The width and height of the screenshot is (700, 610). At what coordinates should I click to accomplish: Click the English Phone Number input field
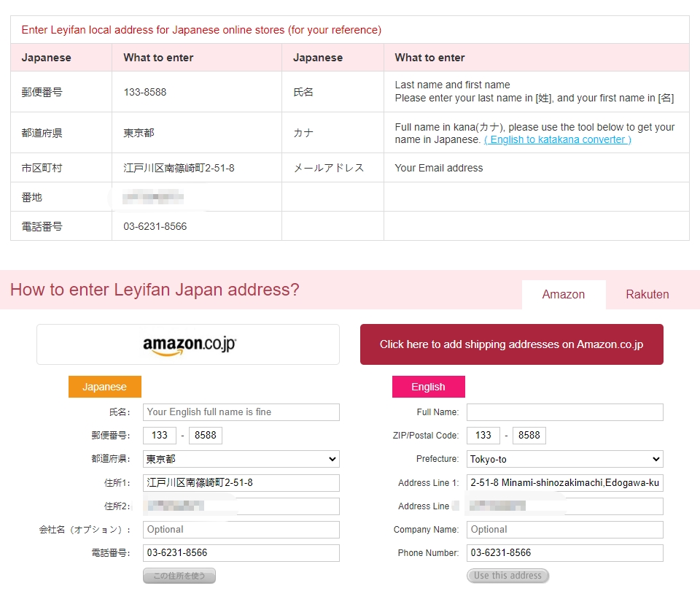pos(565,553)
